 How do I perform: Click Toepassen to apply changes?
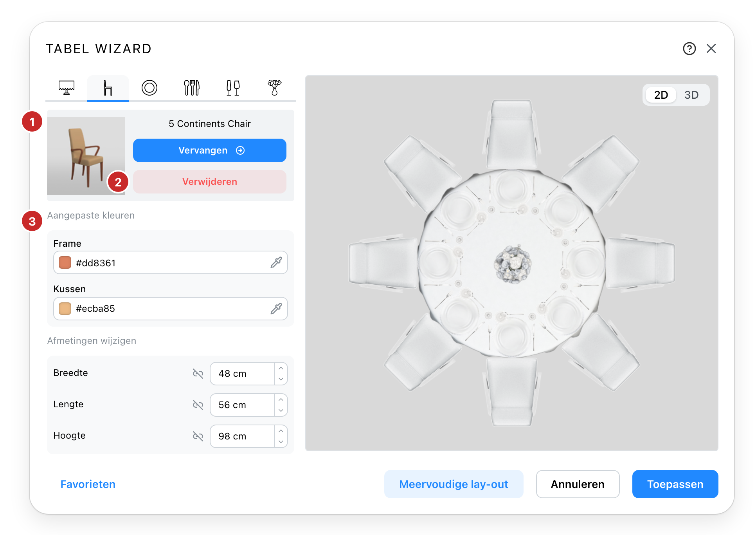pos(675,484)
